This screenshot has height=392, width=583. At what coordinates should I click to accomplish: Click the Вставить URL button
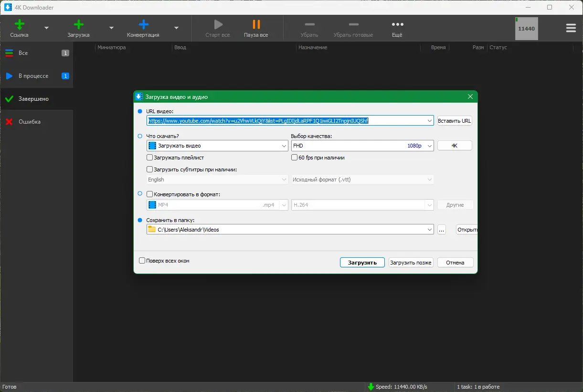pos(454,120)
